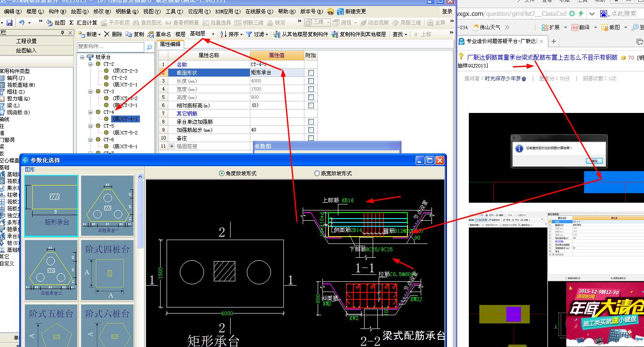The width and height of the screenshot is (644, 347).
Task: Collapse the CT-4 tree node
Action: (91, 112)
